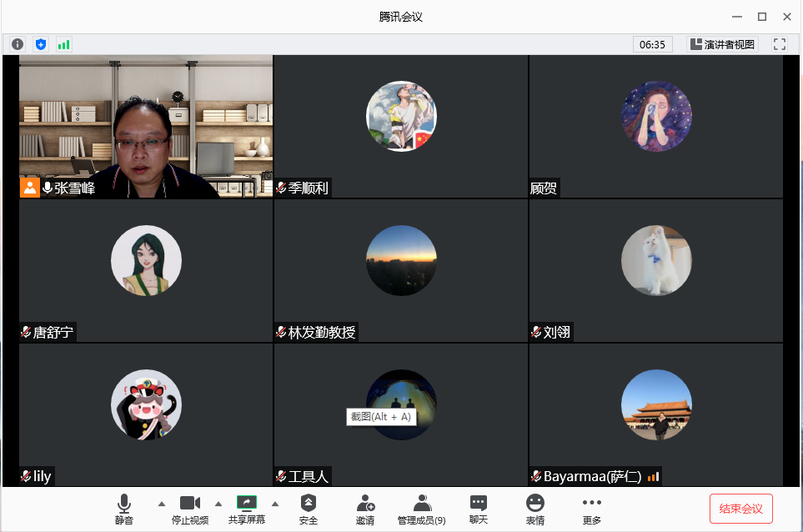Open the 更多 more menu
Image resolution: width=803 pixels, height=532 pixels.
pos(592,508)
